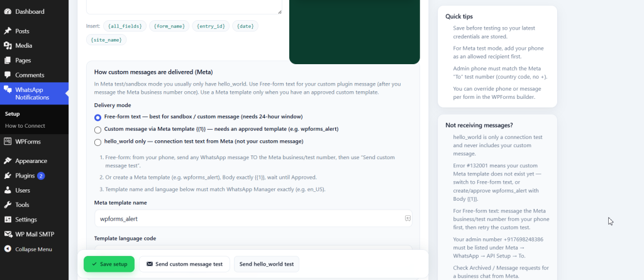
Task: Click icon inside Meta template name field
Action: [x=408, y=218]
